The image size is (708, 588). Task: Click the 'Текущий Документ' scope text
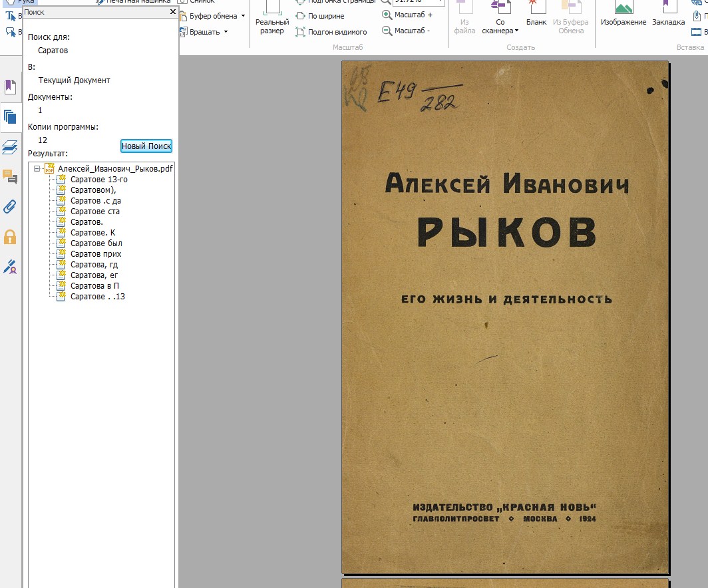click(x=74, y=80)
